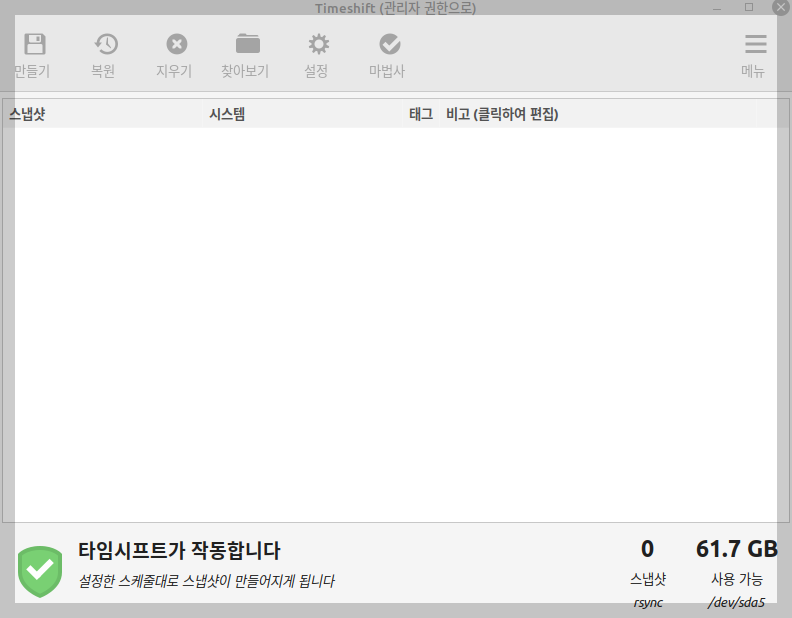Click the 만들기 (Create) snapshot icon

[35, 44]
